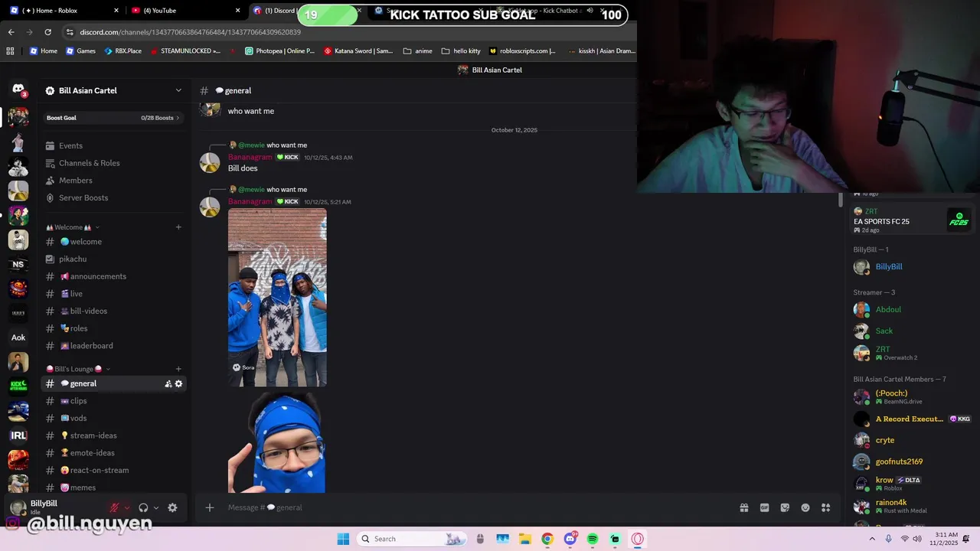Click Windows taskbar search box
980x551 pixels.
(x=411, y=539)
